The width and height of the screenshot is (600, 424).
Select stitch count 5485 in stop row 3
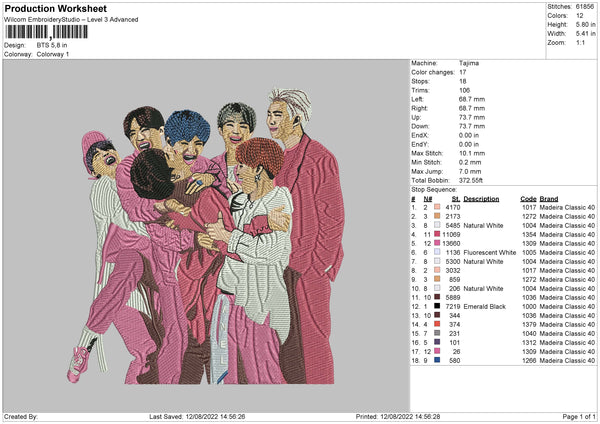pyautogui.click(x=453, y=225)
